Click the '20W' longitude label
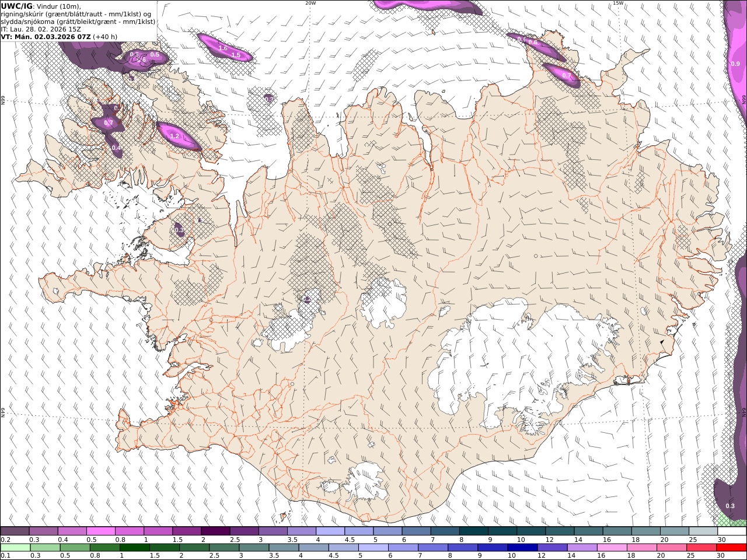The width and height of the screenshot is (747, 560). click(x=310, y=3)
